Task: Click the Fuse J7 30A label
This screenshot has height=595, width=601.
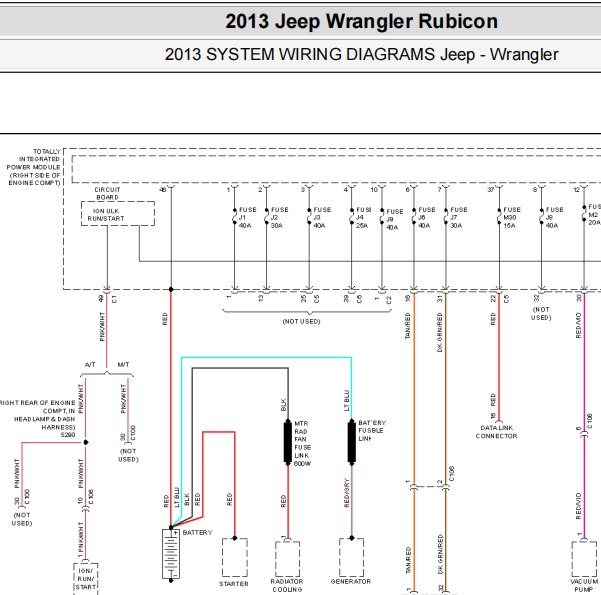Action: (x=458, y=217)
